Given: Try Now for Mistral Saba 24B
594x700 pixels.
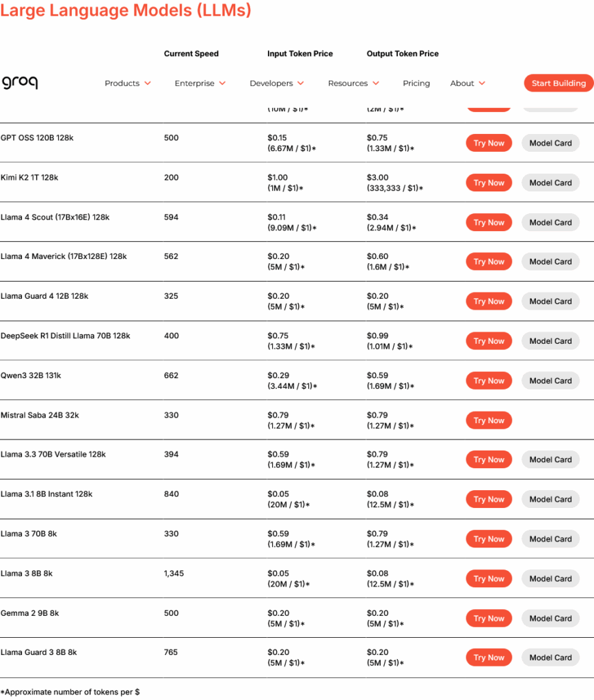Looking at the screenshot, I should (489, 421).
